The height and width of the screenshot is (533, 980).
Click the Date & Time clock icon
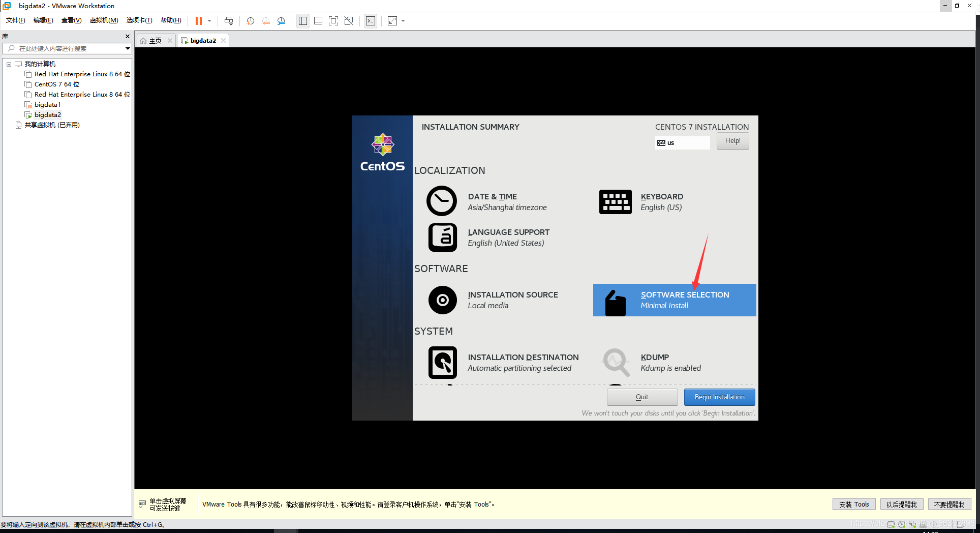pos(442,201)
